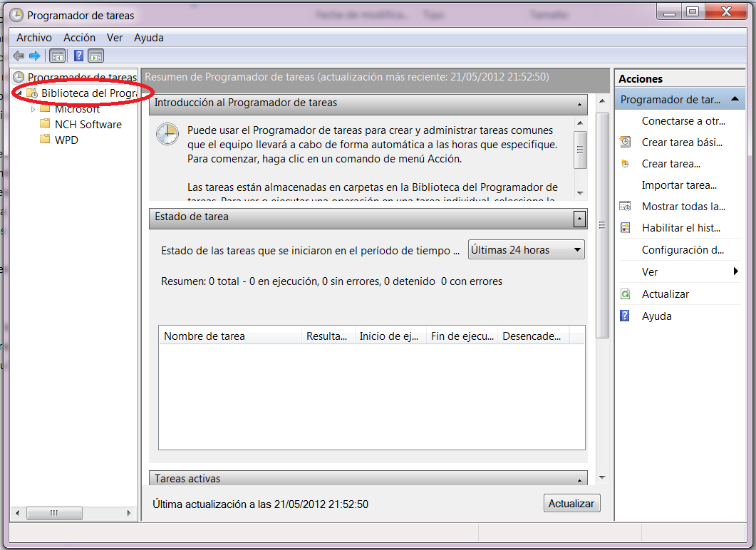Viewport: 756px width, 550px height.
Task: Click the Habilitar el historial icon
Action: pyautogui.click(x=625, y=228)
